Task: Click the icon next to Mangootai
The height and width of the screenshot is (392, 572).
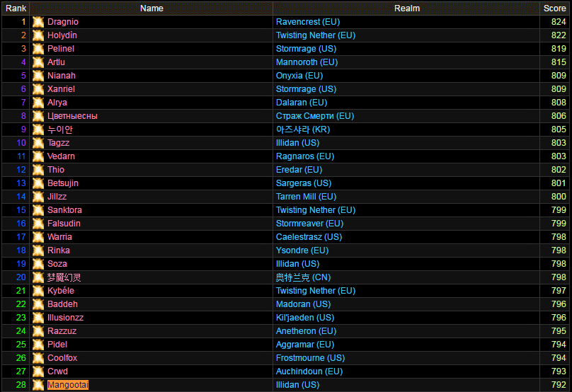Action: (38, 385)
